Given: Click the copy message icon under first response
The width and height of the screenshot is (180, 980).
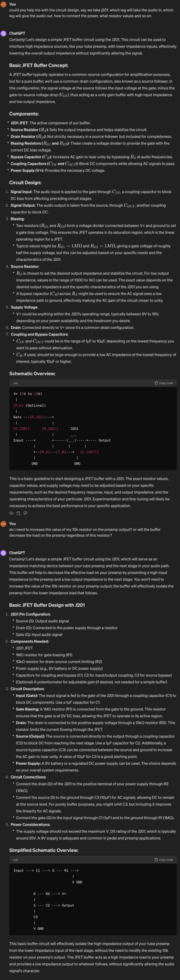Looking at the screenshot, I should (18, 512).
